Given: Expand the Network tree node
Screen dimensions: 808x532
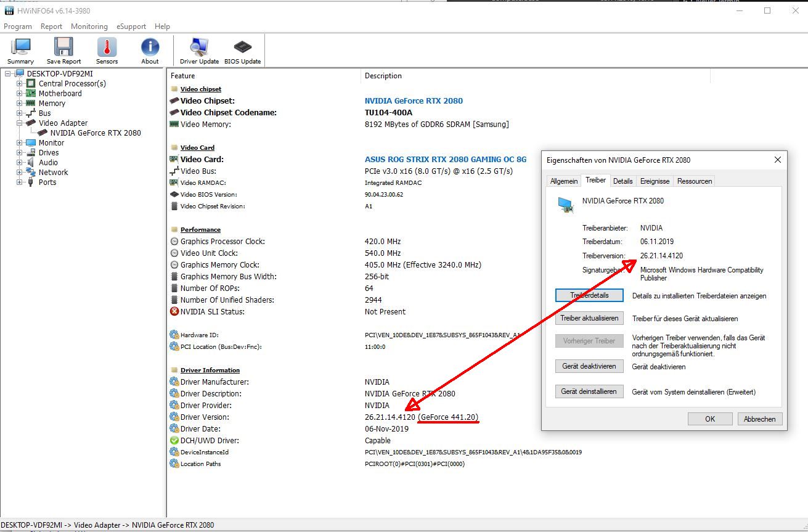Looking at the screenshot, I should tap(20, 173).
